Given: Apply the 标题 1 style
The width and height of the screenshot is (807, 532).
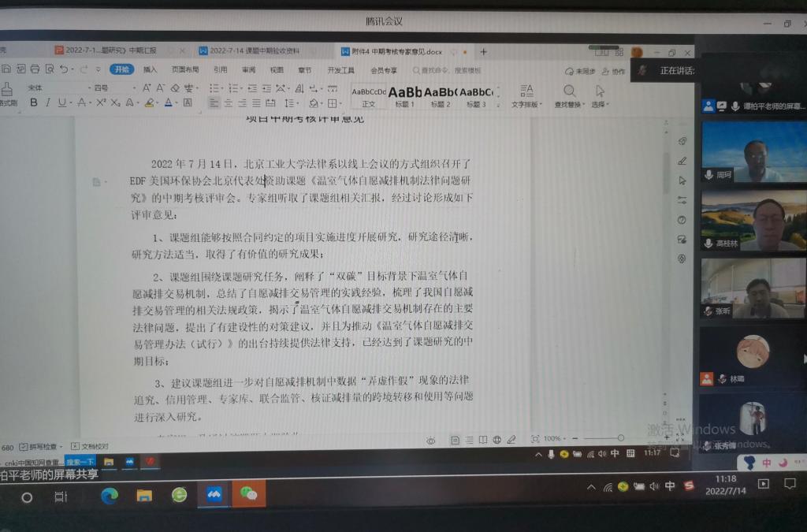Looking at the screenshot, I should click(404, 97).
